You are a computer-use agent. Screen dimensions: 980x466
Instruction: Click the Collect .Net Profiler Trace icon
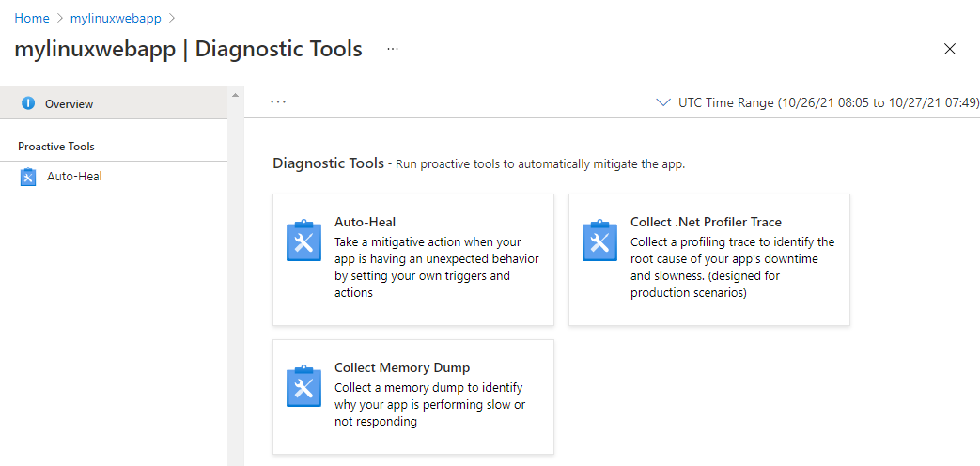(599, 241)
